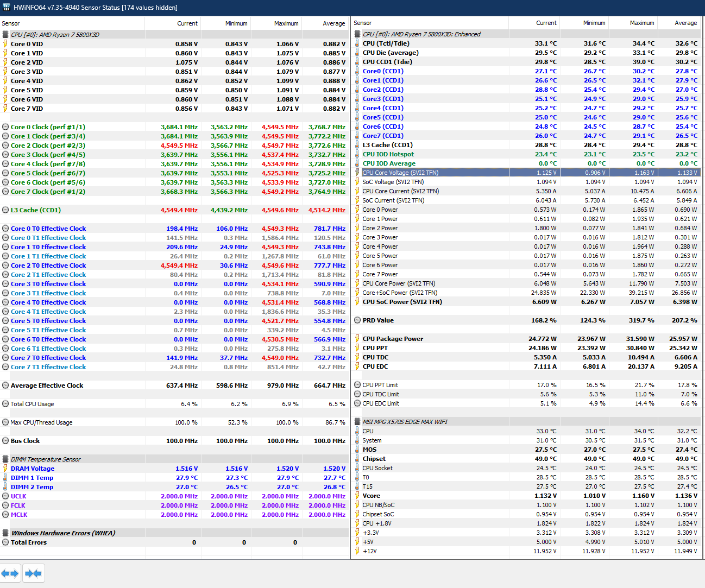Select the CPU Die (average) row
Viewport: 705px width, 588px height.
(526, 53)
